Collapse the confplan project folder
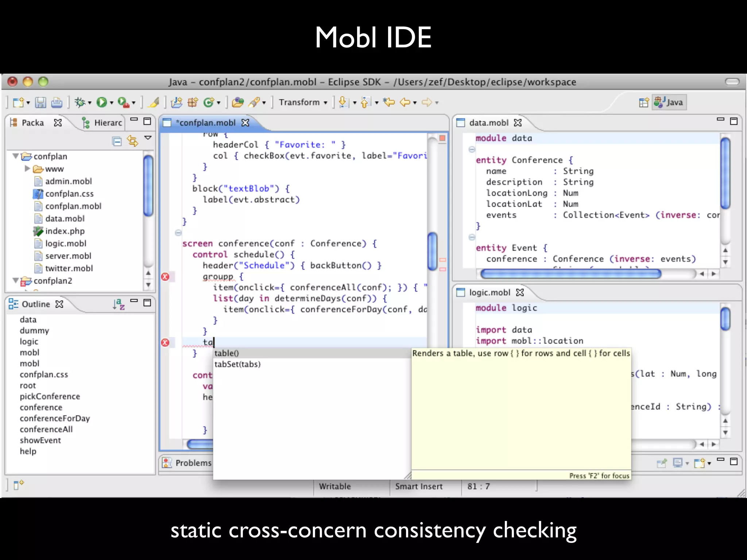 [15, 156]
